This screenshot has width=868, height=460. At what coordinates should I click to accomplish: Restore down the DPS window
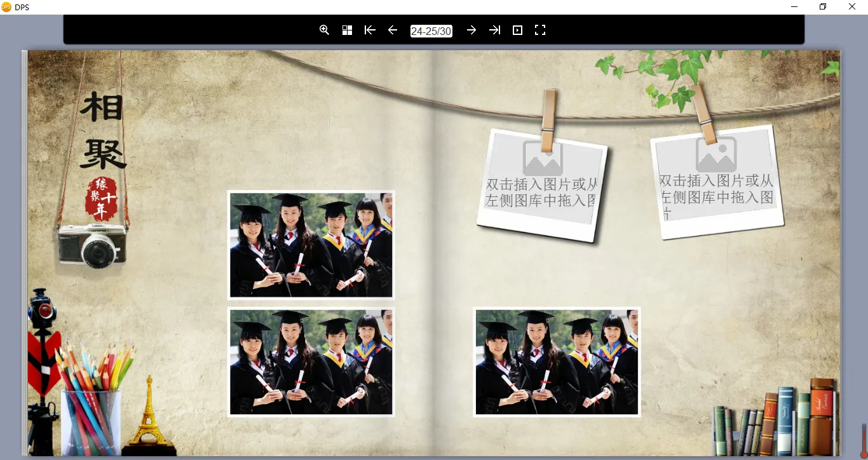tap(823, 7)
